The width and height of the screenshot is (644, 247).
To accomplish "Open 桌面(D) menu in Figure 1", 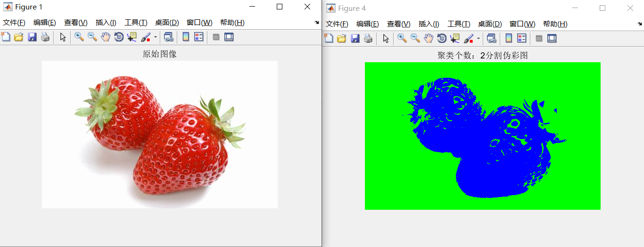I will (167, 23).
